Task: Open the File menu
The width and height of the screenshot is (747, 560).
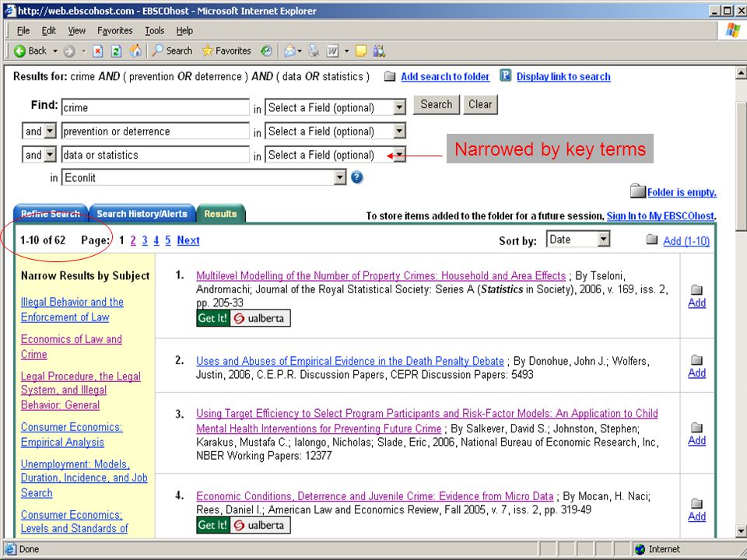Action: 23,31
